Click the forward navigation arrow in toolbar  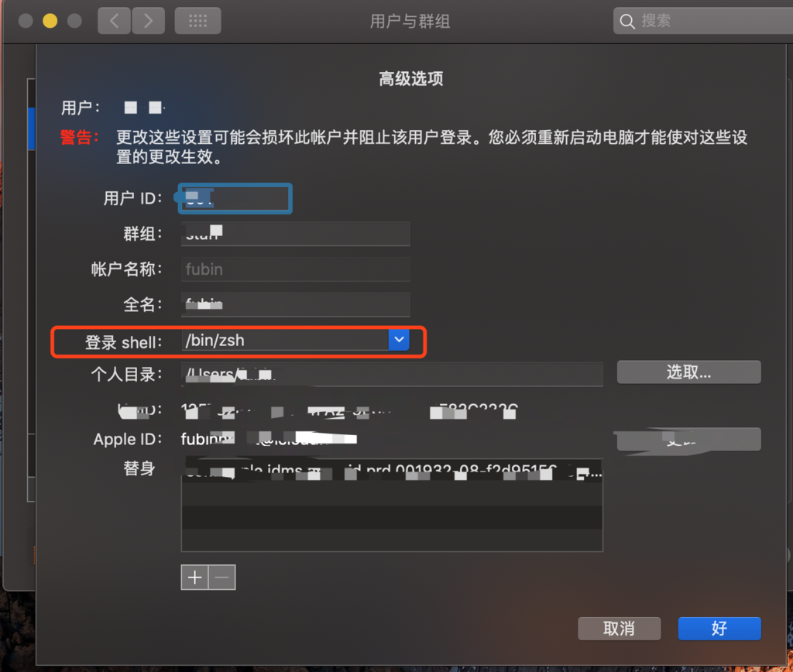tap(148, 21)
